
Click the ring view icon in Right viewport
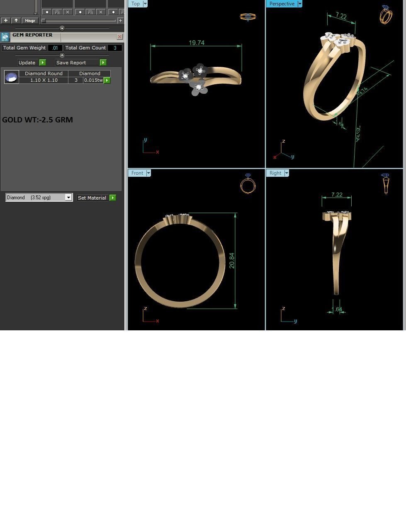click(x=385, y=184)
